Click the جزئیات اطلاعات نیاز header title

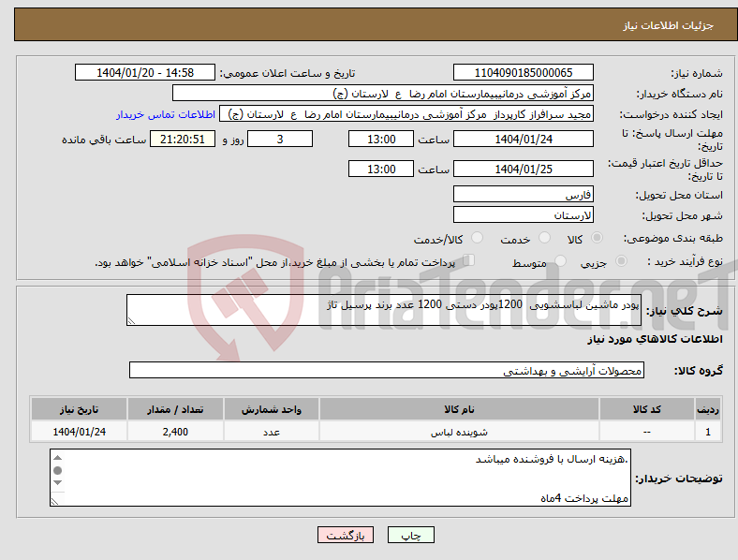coord(669,25)
